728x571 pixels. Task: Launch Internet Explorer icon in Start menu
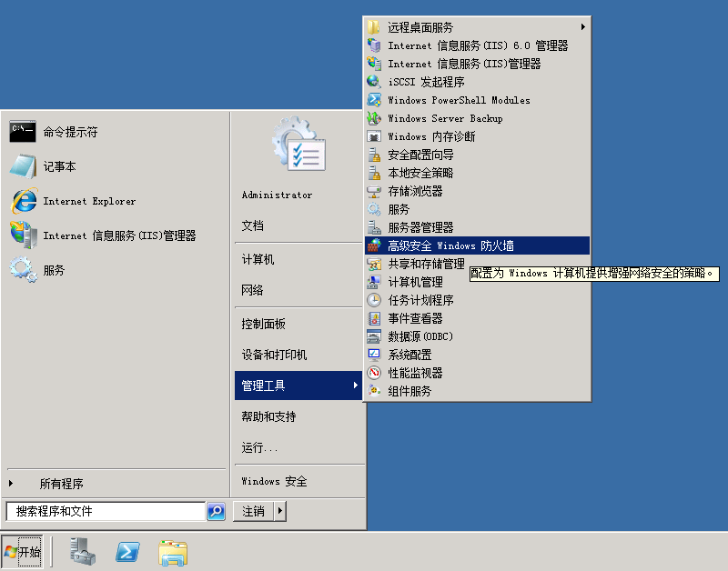(x=24, y=201)
